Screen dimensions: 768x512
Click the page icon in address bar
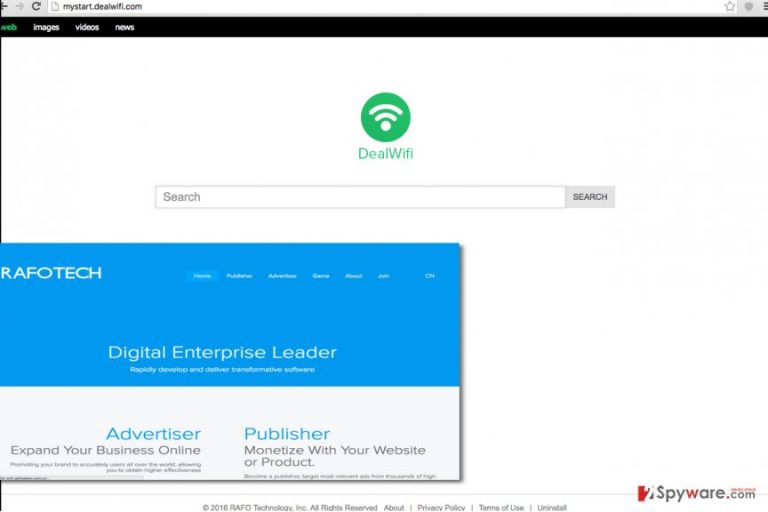point(55,6)
